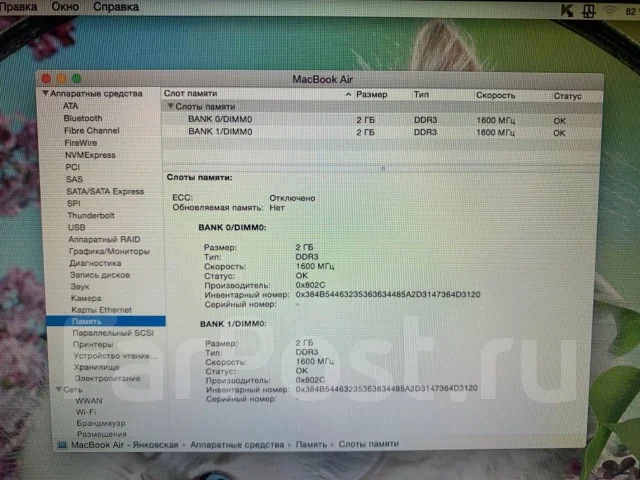
Task: Click MacBook Air - Янковская in path bar
Action: (x=124, y=444)
